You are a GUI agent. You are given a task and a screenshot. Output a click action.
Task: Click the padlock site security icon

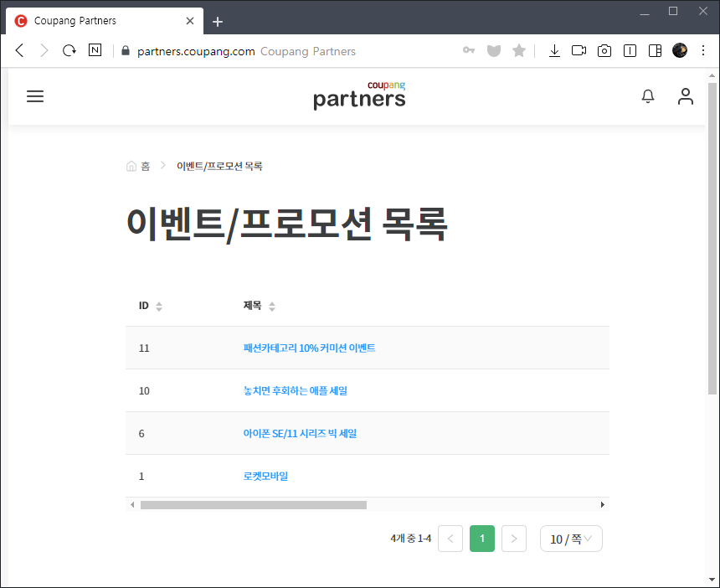point(126,50)
